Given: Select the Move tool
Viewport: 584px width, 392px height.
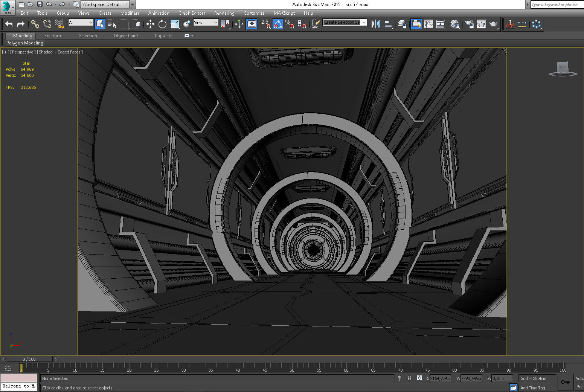Looking at the screenshot, I should click(x=150, y=24).
